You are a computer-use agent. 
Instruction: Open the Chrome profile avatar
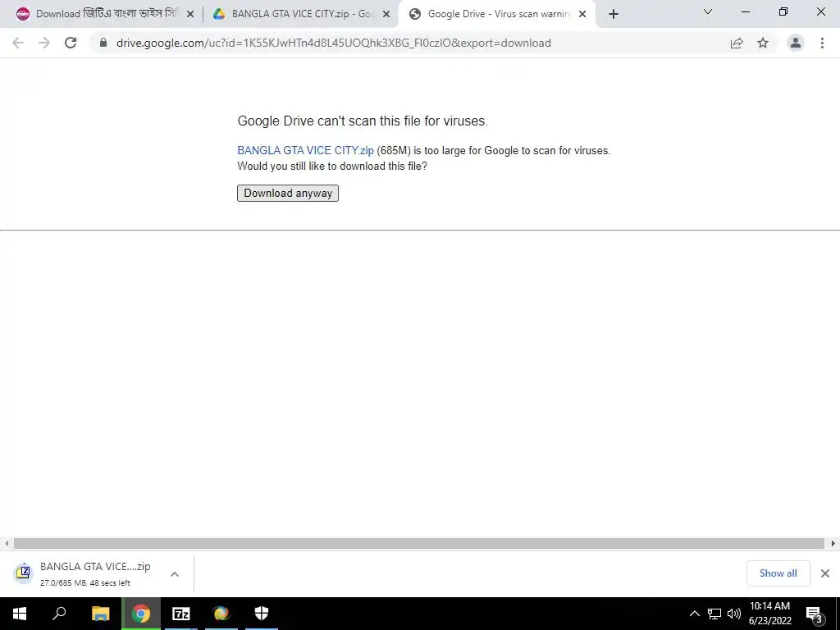(796, 43)
